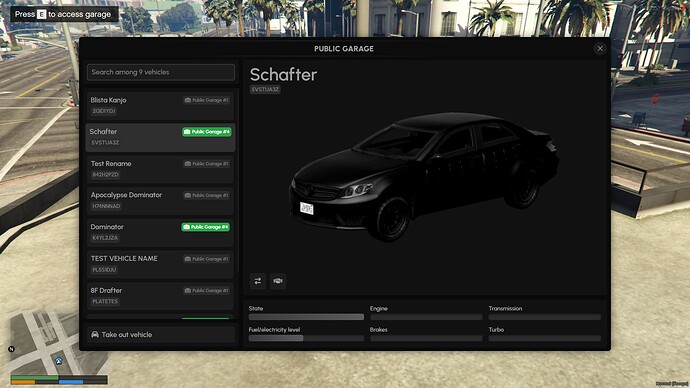Select the Dominator K4YL2JZA vehicle row
This screenshot has height=388, width=690.
click(x=161, y=233)
